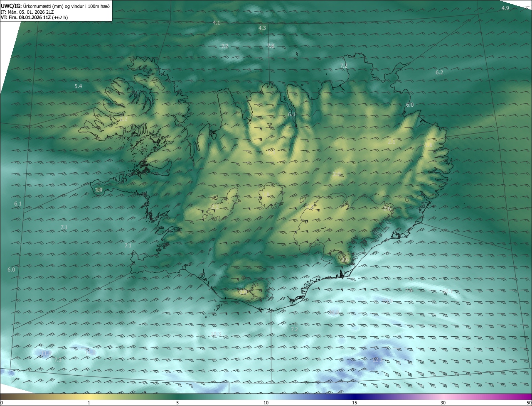Click the 6.2 value label
This screenshot has height=406, width=532.
click(x=439, y=72)
